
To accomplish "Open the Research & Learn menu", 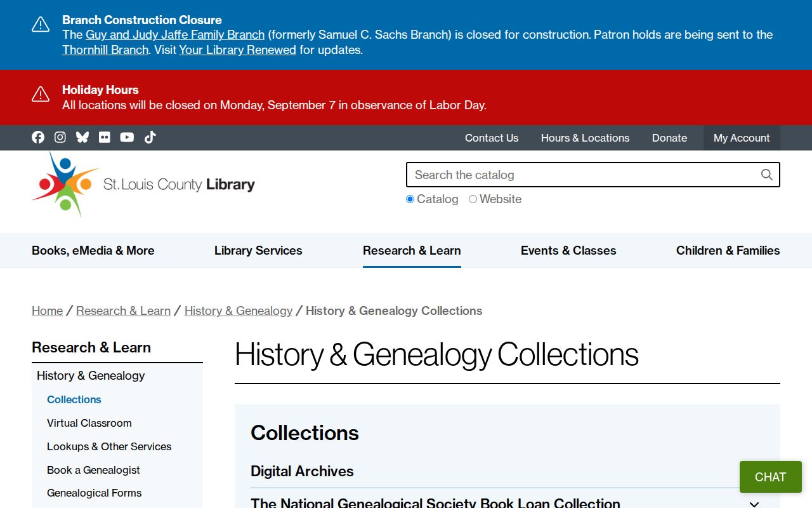I will coord(412,250).
